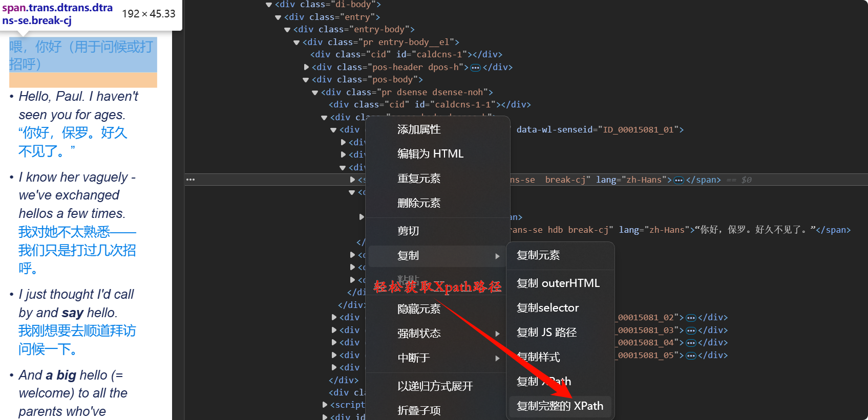Click the sentence 'Hello, Paul. I haven't seen you for ages.'
Viewport: 868px width, 420px height.
pyautogui.click(x=78, y=105)
